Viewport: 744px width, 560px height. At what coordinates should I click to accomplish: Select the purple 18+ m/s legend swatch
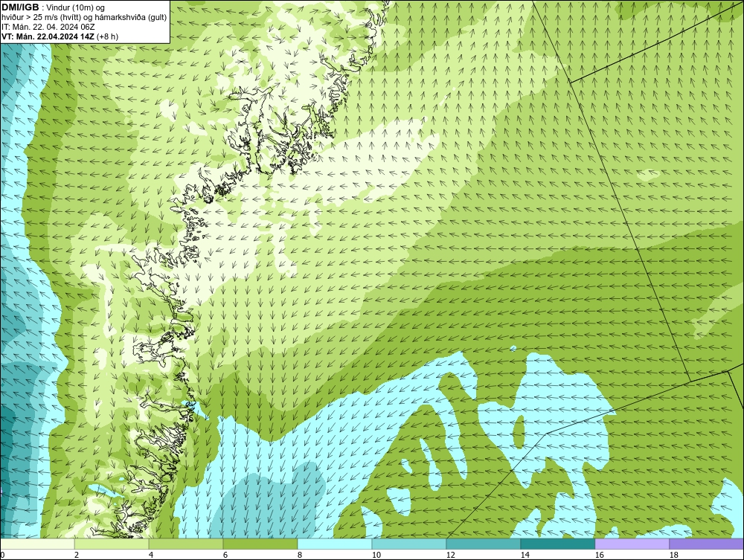click(x=706, y=544)
